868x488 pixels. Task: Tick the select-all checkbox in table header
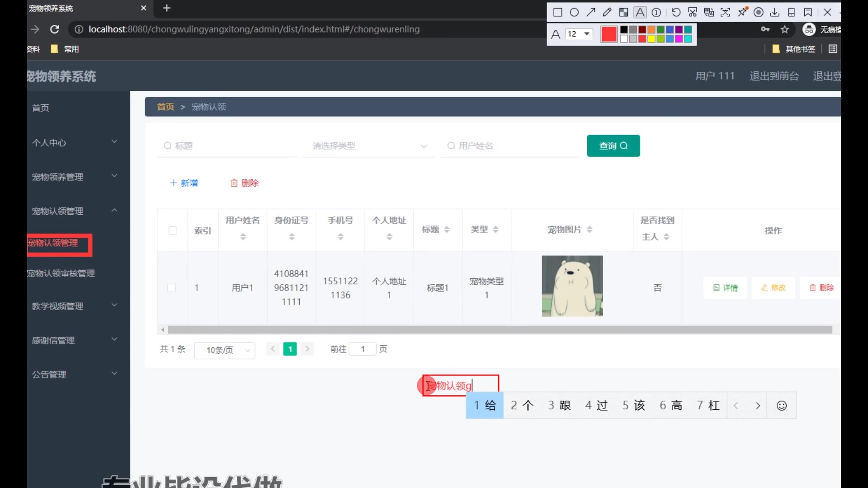(x=173, y=230)
